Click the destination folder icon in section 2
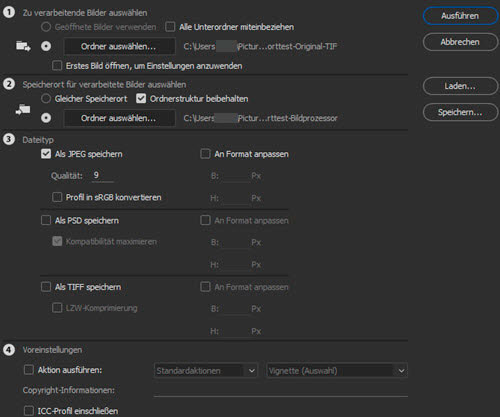Image resolution: width=500 pixels, height=417 pixels. [23, 109]
